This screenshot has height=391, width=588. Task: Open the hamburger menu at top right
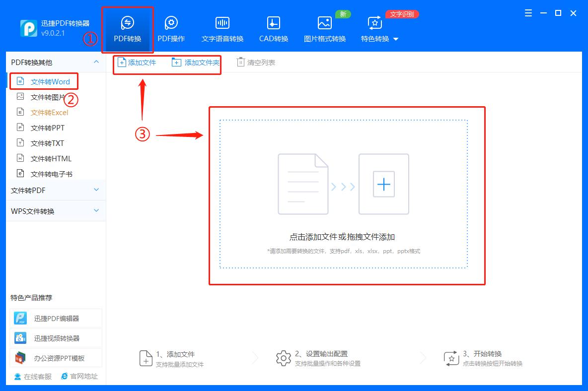pyautogui.click(x=528, y=13)
